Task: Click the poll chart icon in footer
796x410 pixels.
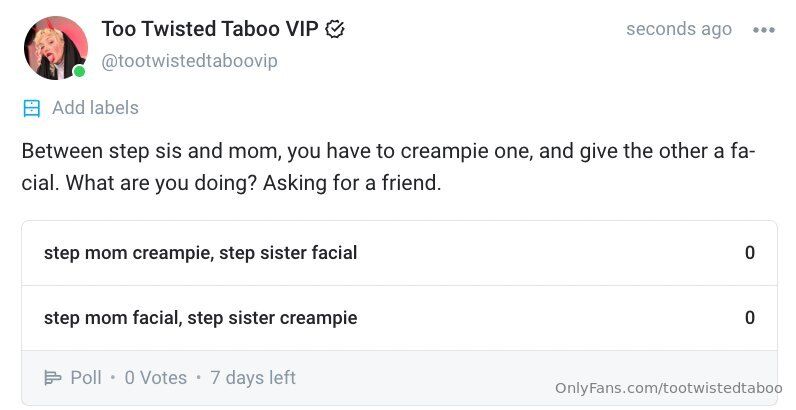Action: coord(53,378)
